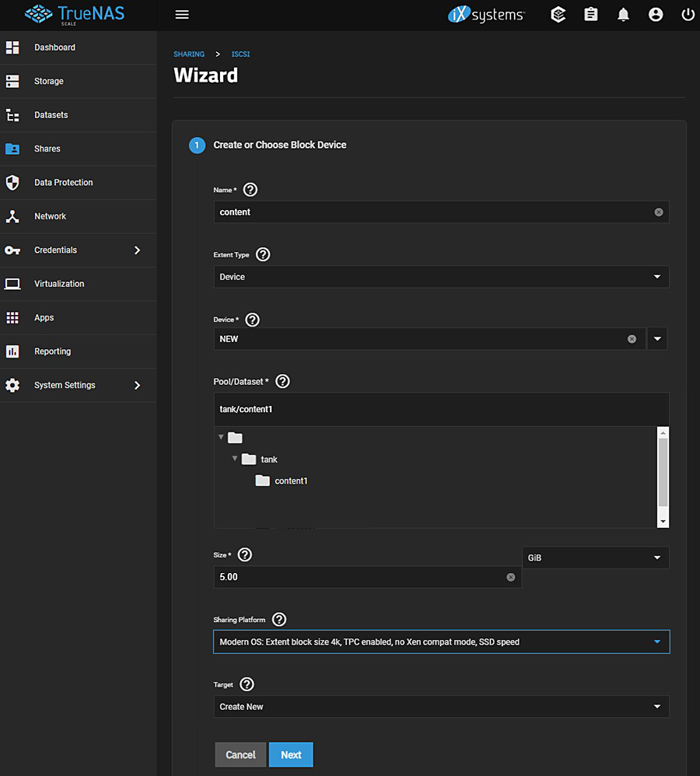Show help tooltip for Sharing Platform
700x776 pixels.
coord(279,620)
